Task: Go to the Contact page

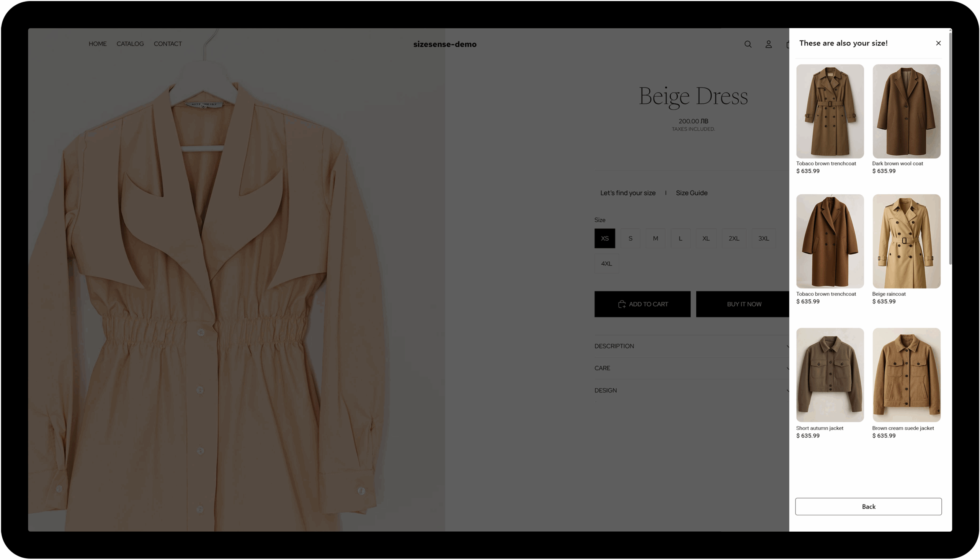Action: click(168, 44)
